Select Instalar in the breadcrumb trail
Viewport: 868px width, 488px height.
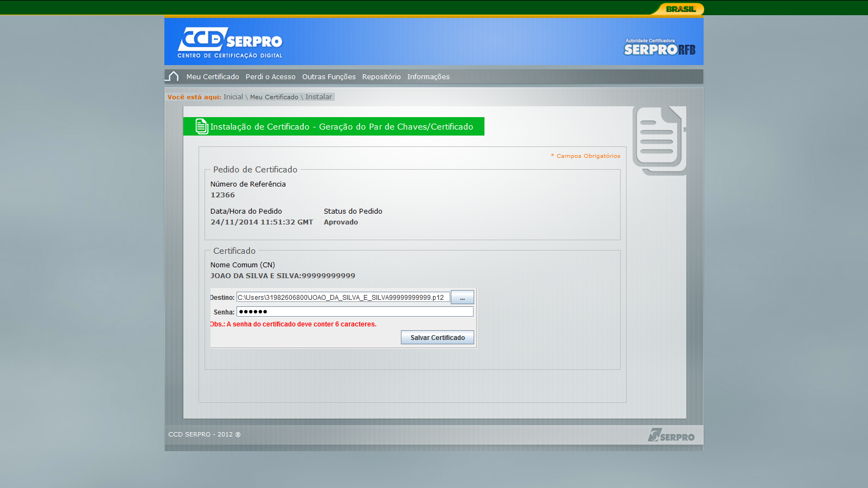tap(318, 97)
